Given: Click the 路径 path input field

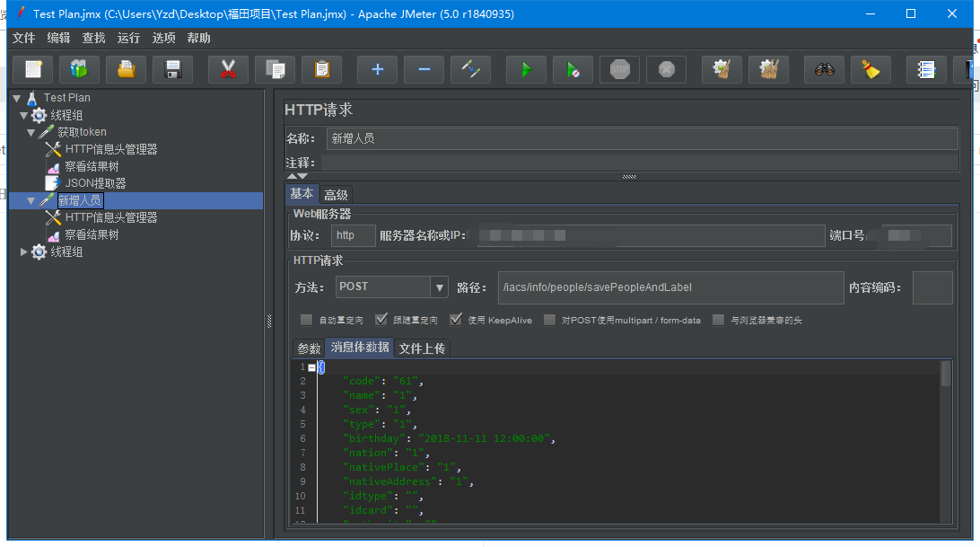Looking at the screenshot, I should [670, 287].
